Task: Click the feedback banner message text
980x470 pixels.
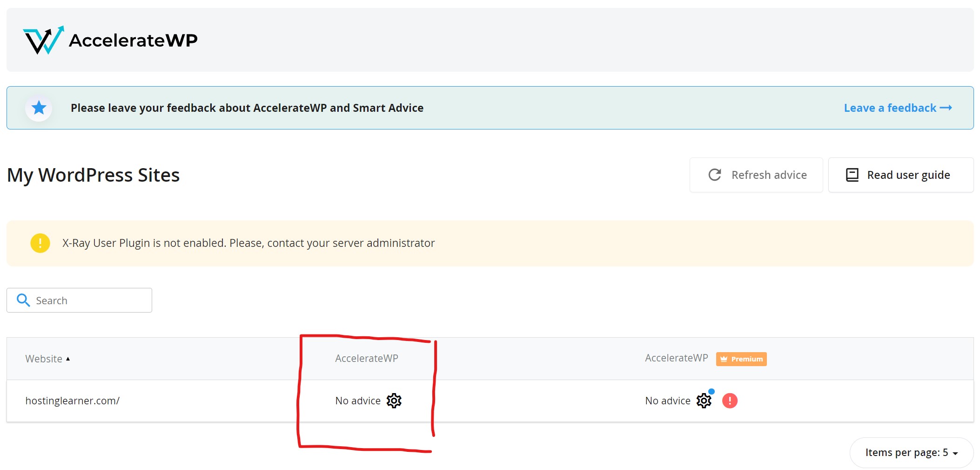Action: tap(247, 108)
